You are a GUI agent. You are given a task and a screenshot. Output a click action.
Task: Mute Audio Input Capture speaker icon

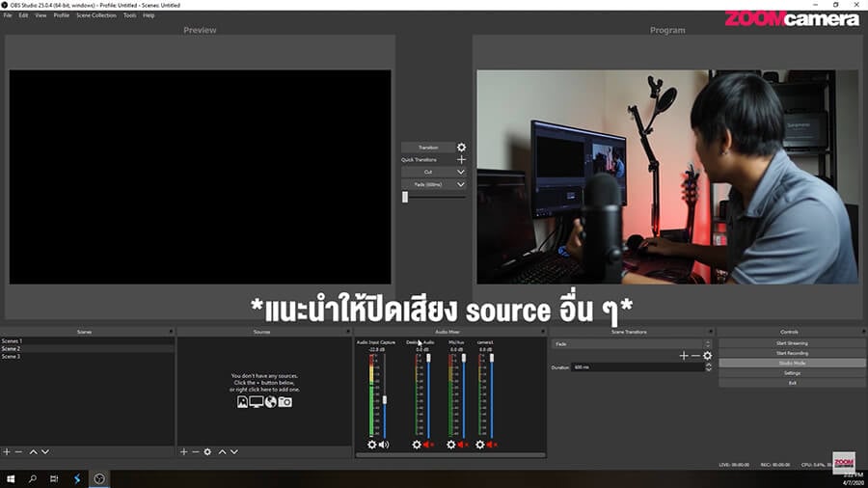tap(384, 445)
